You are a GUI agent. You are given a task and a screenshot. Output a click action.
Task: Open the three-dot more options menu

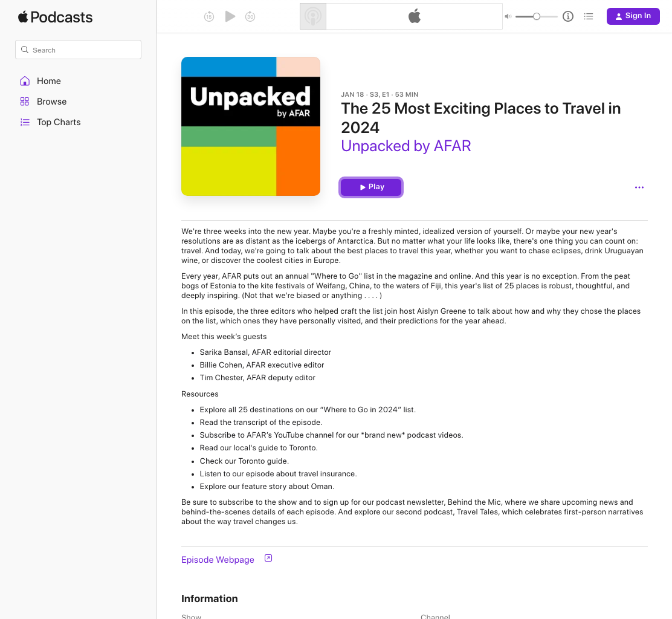coord(639,187)
